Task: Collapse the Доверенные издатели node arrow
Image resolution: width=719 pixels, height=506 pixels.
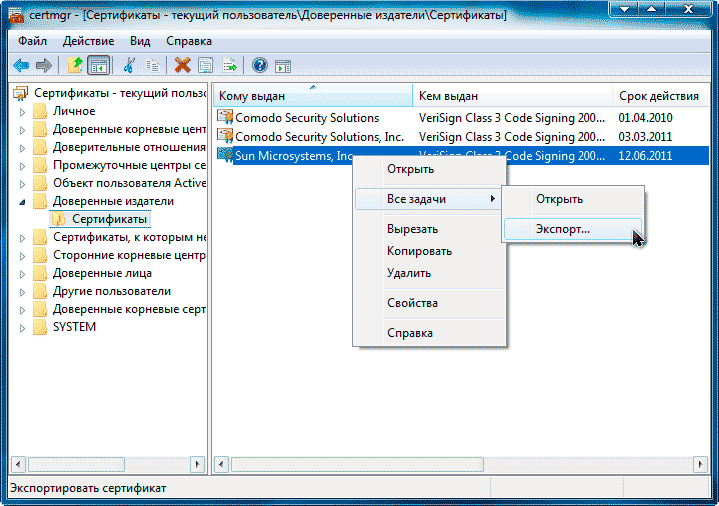Action: click(x=22, y=202)
